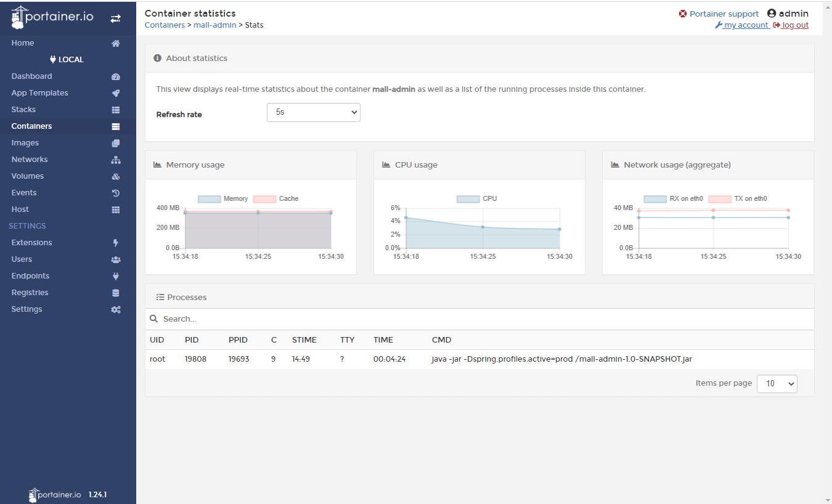Open Containers in the sidebar menu

pos(31,126)
